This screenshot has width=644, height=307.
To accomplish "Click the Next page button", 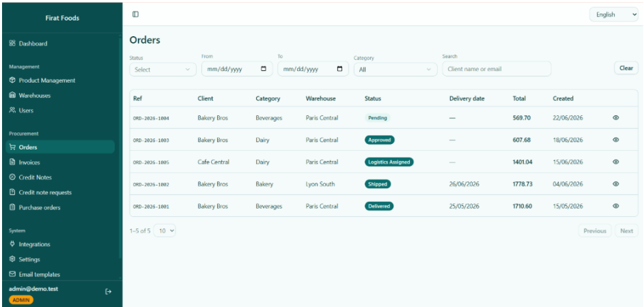I will coord(626,231).
